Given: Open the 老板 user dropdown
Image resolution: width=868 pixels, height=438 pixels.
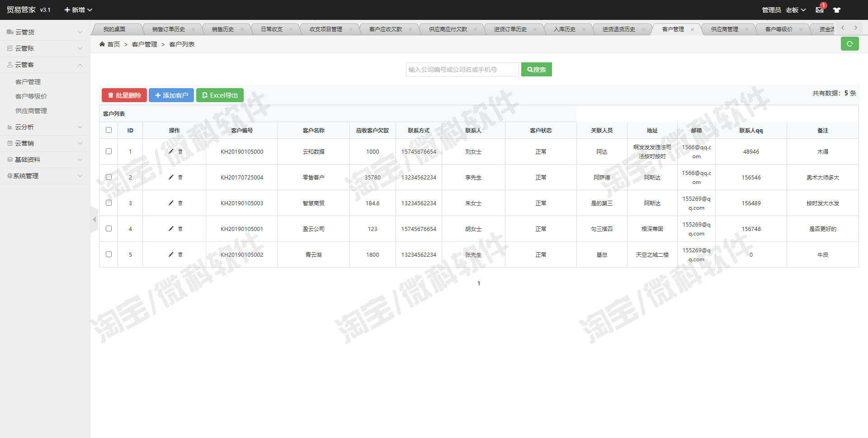Looking at the screenshot, I should click(796, 10).
